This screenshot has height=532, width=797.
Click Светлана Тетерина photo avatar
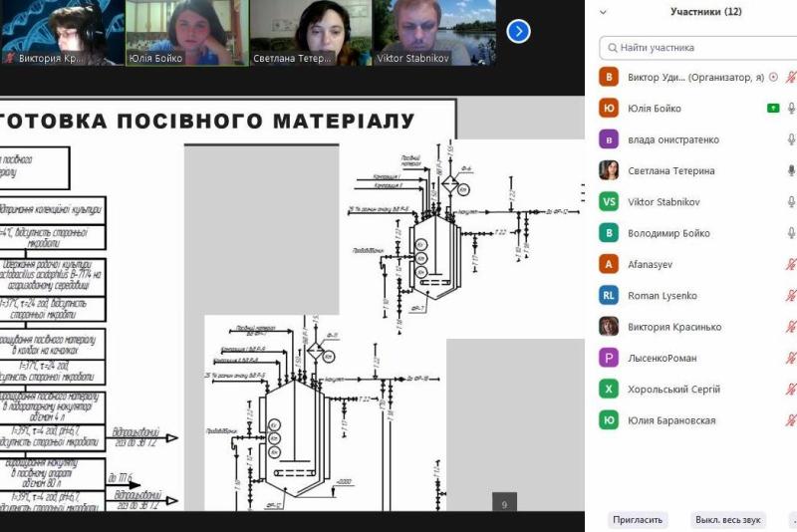[x=609, y=170]
